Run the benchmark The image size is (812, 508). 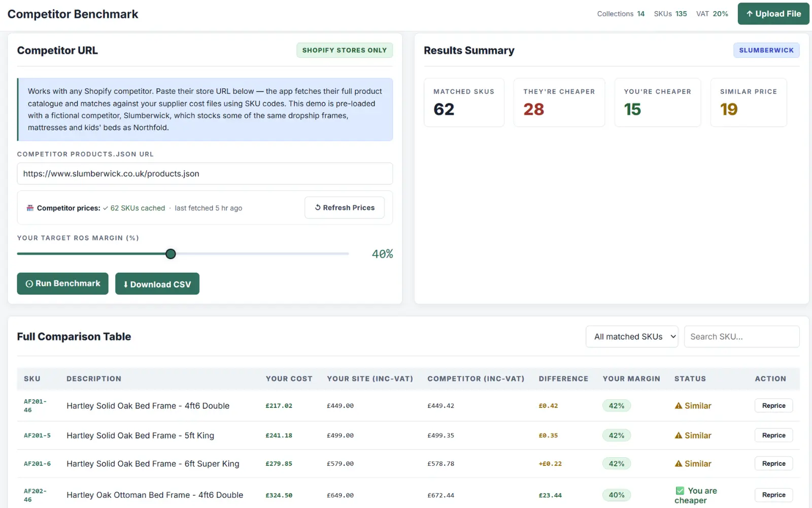(63, 283)
